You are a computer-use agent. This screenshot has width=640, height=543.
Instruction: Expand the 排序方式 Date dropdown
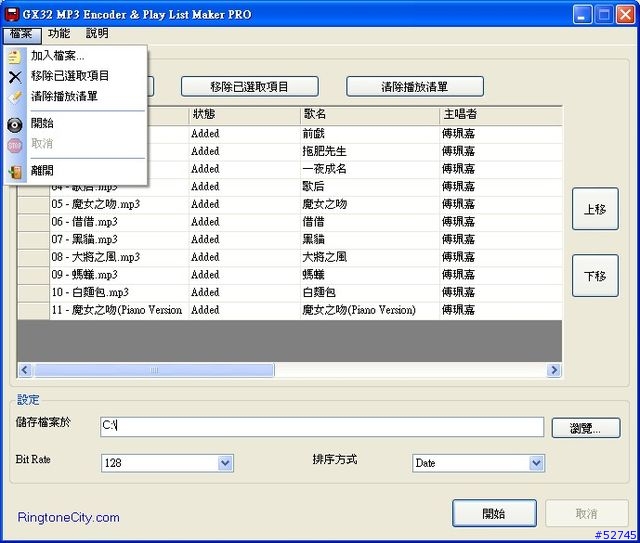coord(536,463)
